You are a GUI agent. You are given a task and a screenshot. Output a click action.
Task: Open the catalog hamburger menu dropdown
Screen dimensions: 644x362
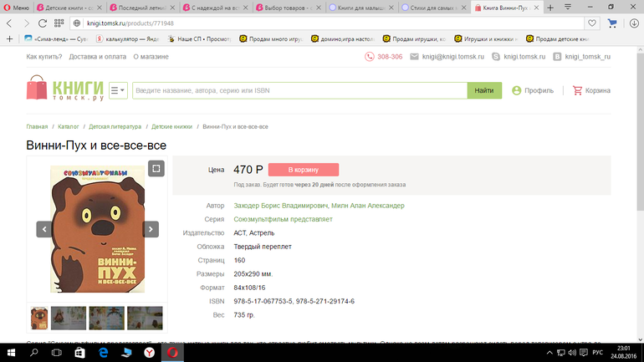(x=118, y=90)
